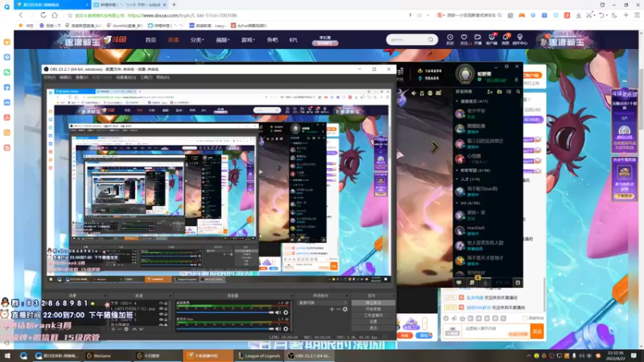
Task: Click orange send button in Douyu chat
Action: 537,331
